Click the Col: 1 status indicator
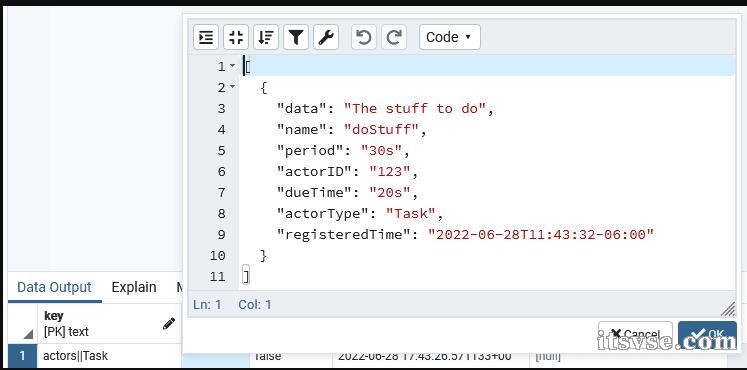Viewport: 747px width, 370px height. click(255, 304)
